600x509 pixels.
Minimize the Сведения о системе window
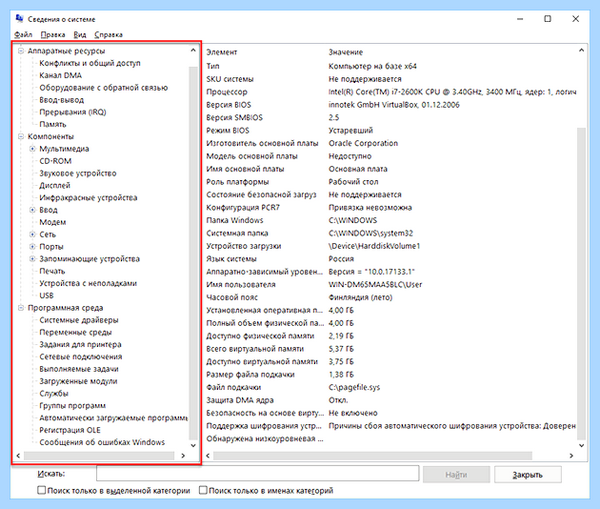(520, 19)
